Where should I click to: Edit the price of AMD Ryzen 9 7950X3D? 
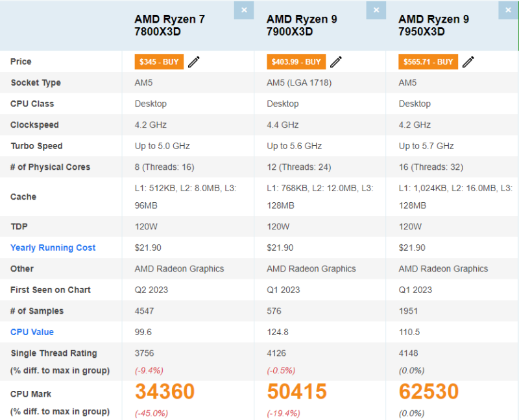(469, 62)
